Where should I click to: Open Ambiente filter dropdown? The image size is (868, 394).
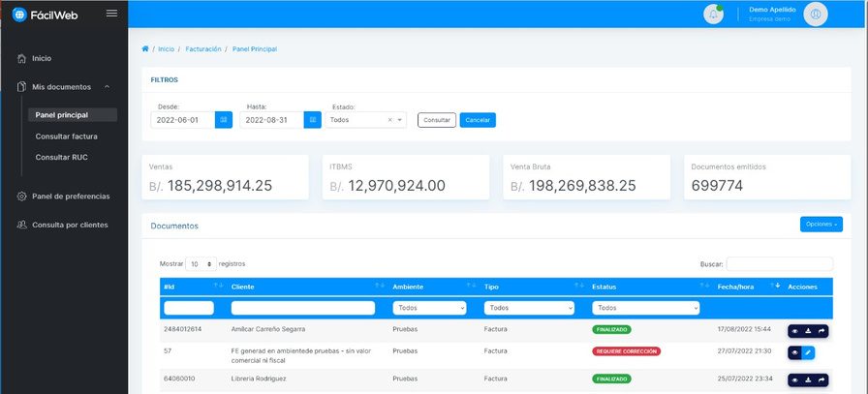[429, 308]
